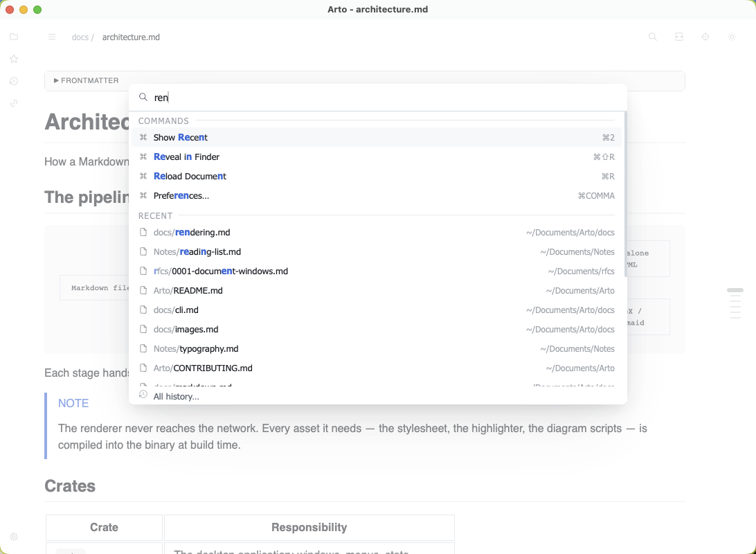The width and height of the screenshot is (756, 554).
Task: Open Preferences from the command list
Action: point(377,196)
